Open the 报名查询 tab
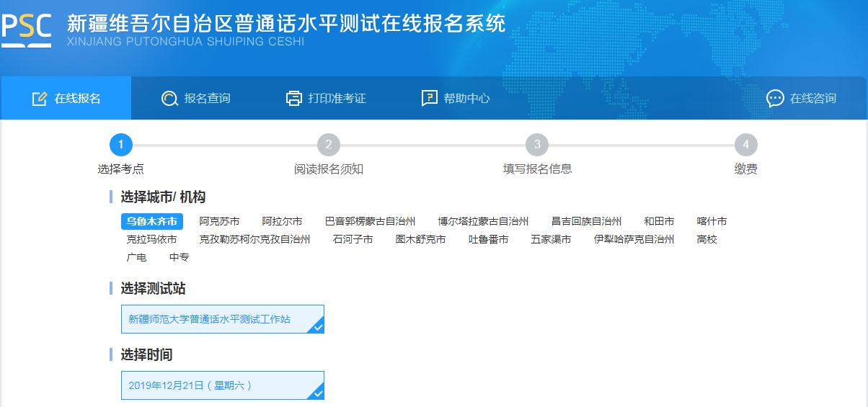The width and height of the screenshot is (868, 407). [196, 99]
